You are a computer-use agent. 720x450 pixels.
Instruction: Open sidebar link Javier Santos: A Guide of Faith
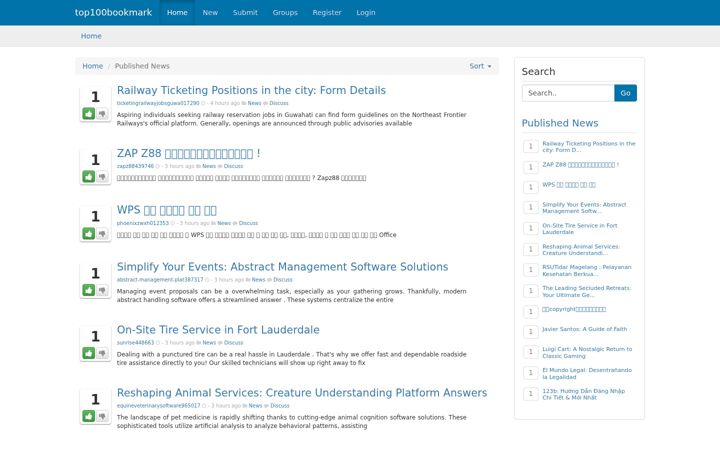[x=585, y=329]
